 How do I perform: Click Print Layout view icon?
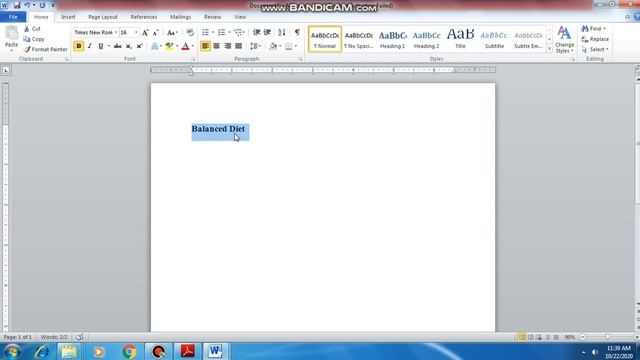[x=522, y=337]
